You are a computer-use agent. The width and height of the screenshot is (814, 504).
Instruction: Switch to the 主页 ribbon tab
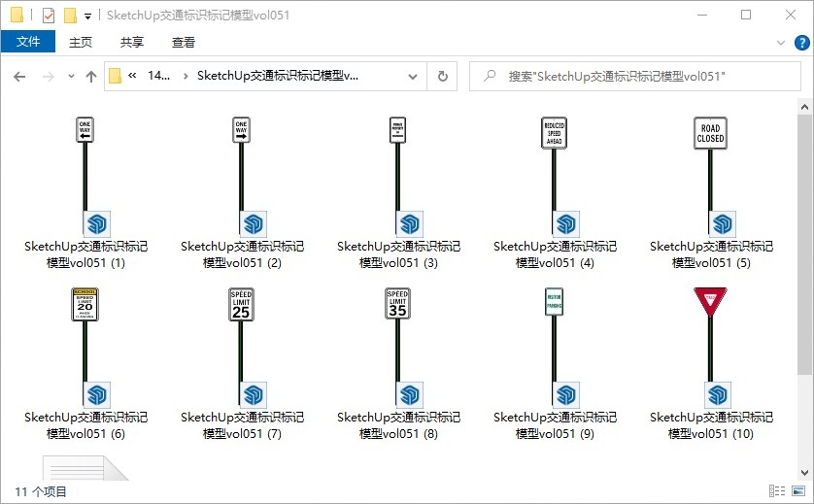[x=81, y=42]
